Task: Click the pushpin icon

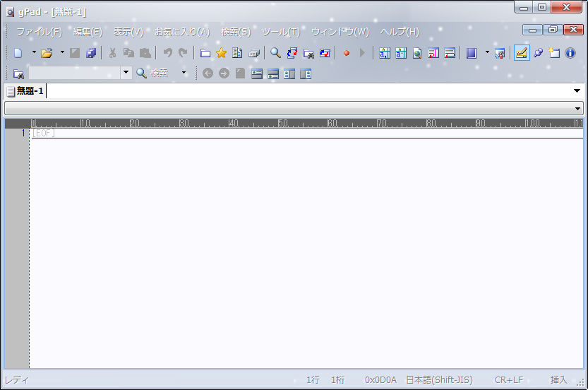Action: [538, 53]
